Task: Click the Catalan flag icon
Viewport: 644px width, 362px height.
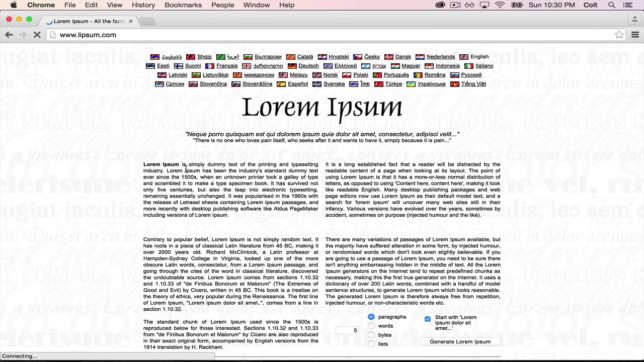Action: pos(290,57)
